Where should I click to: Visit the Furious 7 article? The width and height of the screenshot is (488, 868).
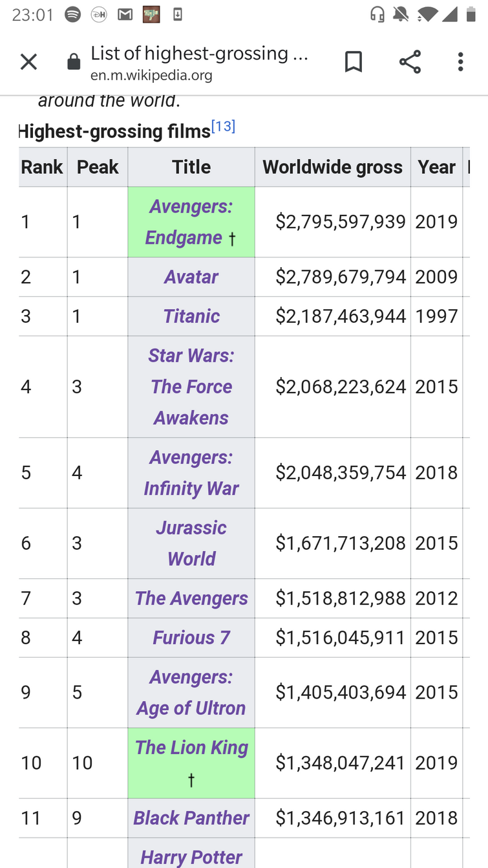[x=191, y=638]
